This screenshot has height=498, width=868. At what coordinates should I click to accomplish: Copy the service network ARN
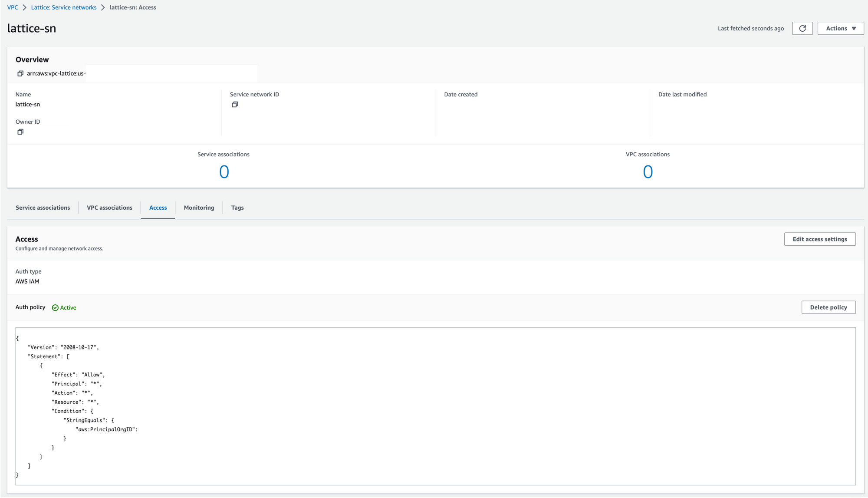point(20,73)
